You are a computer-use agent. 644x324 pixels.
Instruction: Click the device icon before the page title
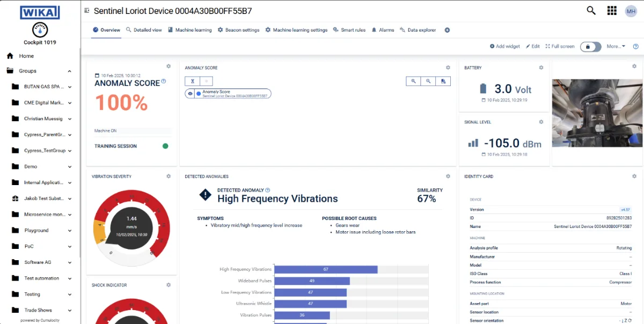point(87,11)
